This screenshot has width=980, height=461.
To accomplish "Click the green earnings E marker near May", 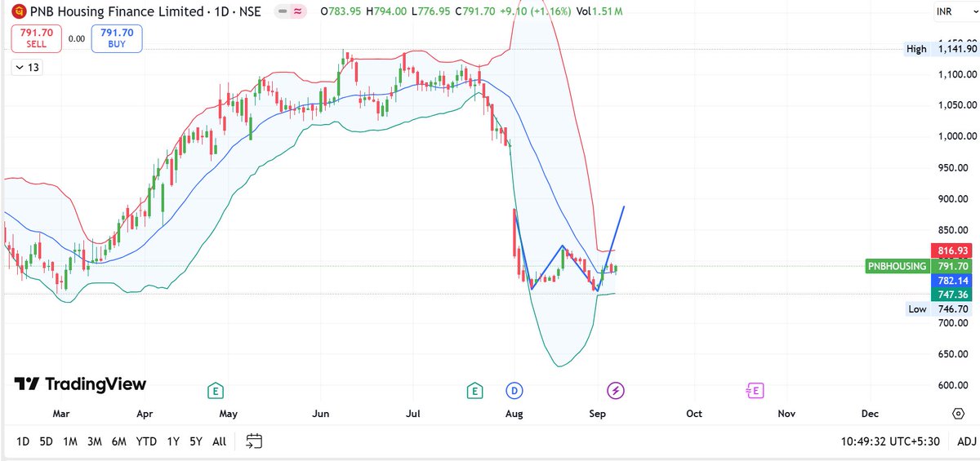I will [215, 391].
